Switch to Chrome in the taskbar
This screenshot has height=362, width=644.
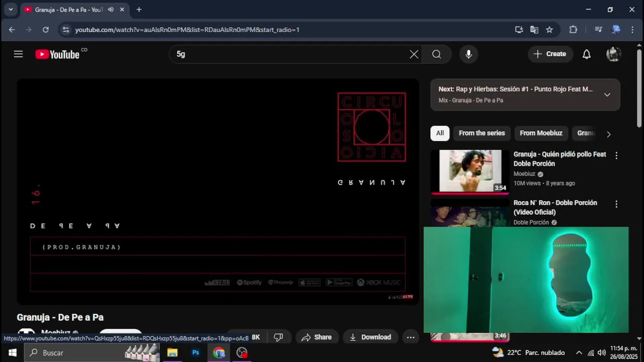coord(219,352)
